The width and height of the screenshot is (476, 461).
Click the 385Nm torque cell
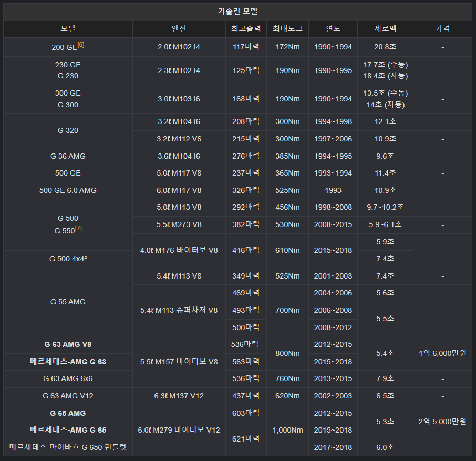coord(287,157)
